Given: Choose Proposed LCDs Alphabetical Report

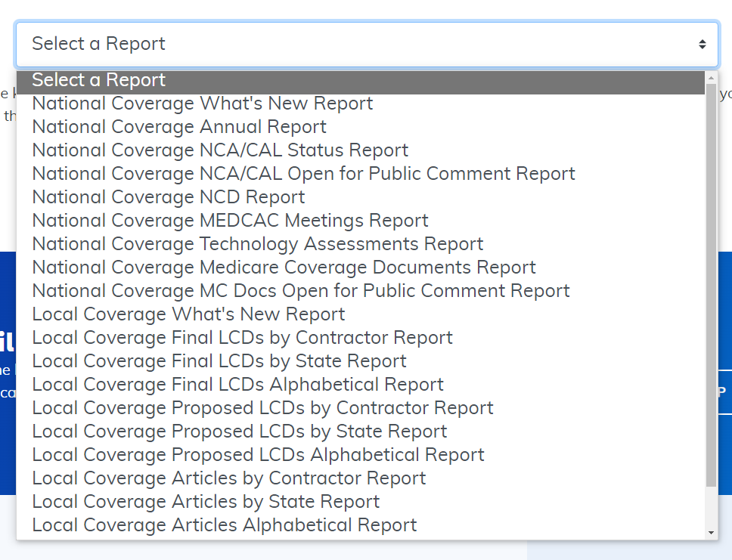Looking at the screenshot, I should click(x=258, y=455).
